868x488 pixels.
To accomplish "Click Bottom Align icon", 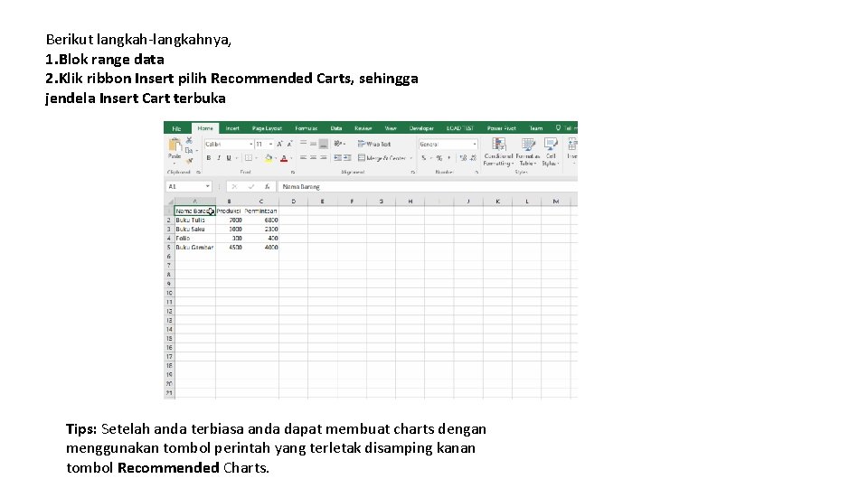I will (324, 144).
